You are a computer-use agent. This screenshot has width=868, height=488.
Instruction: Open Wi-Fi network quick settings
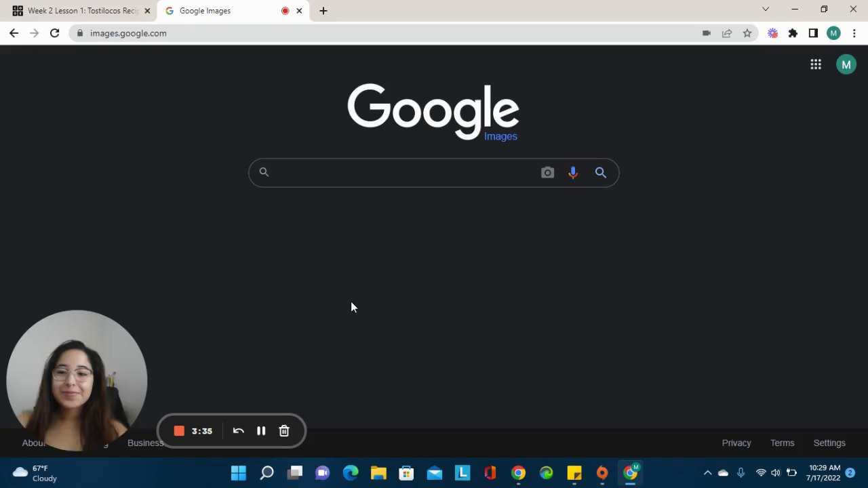click(x=761, y=473)
